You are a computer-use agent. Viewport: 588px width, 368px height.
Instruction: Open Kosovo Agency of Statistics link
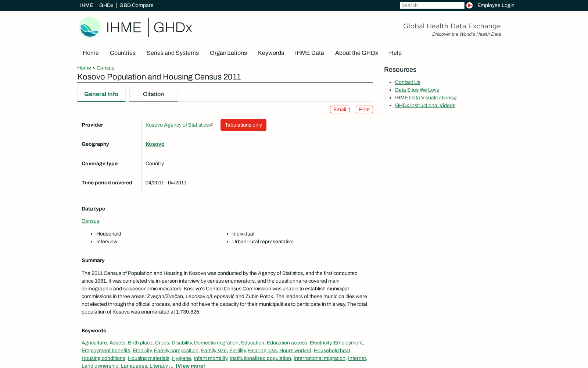[x=177, y=125]
